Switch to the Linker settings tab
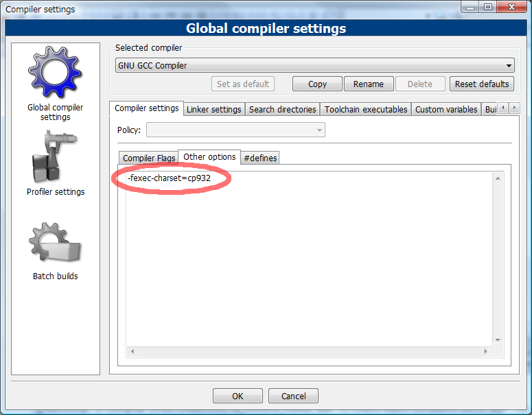This screenshot has width=532, height=415. [213, 110]
